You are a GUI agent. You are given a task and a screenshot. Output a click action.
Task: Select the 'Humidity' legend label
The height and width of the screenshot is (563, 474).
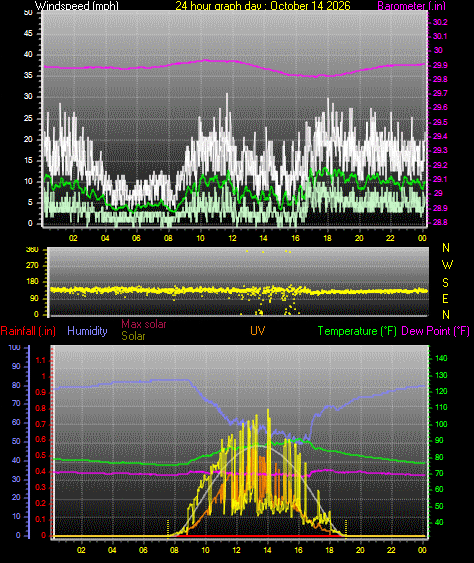pos(87,331)
